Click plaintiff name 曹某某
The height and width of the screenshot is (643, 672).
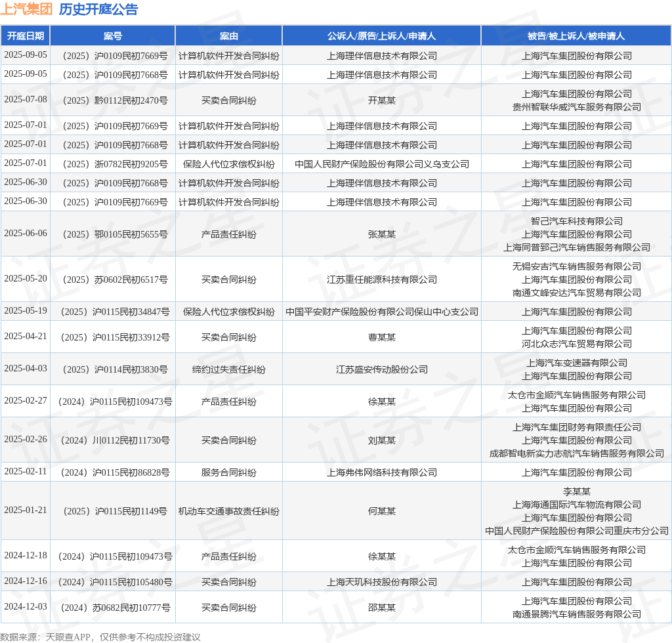[x=381, y=337]
